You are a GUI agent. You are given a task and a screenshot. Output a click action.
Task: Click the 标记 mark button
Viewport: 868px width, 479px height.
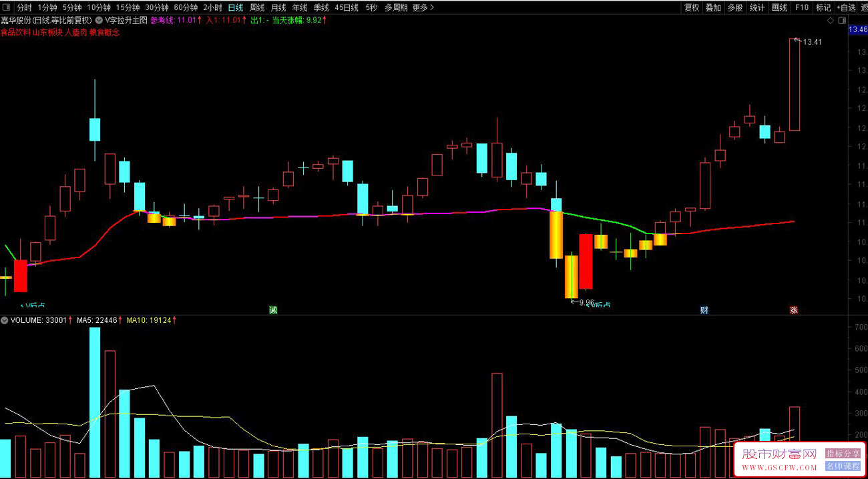coord(823,7)
